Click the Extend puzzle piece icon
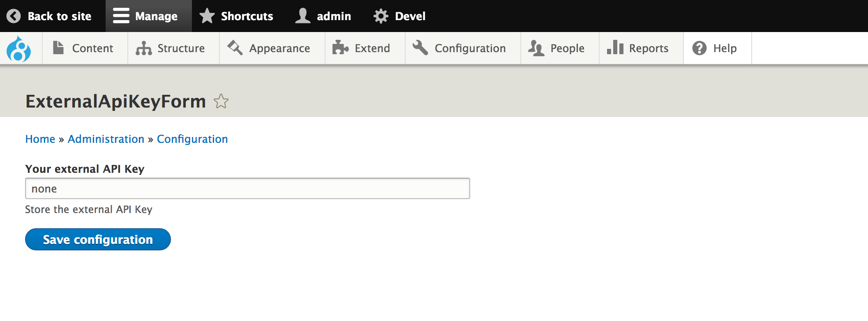 pyautogui.click(x=340, y=48)
